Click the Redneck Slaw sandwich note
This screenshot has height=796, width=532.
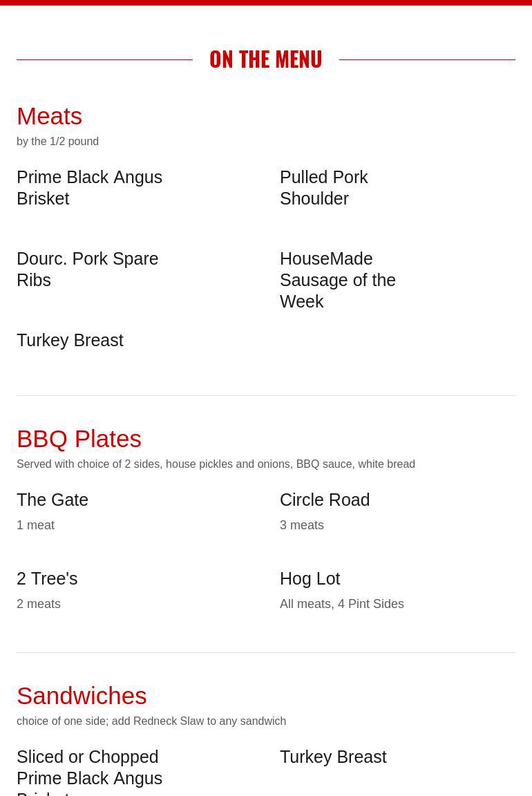click(151, 721)
